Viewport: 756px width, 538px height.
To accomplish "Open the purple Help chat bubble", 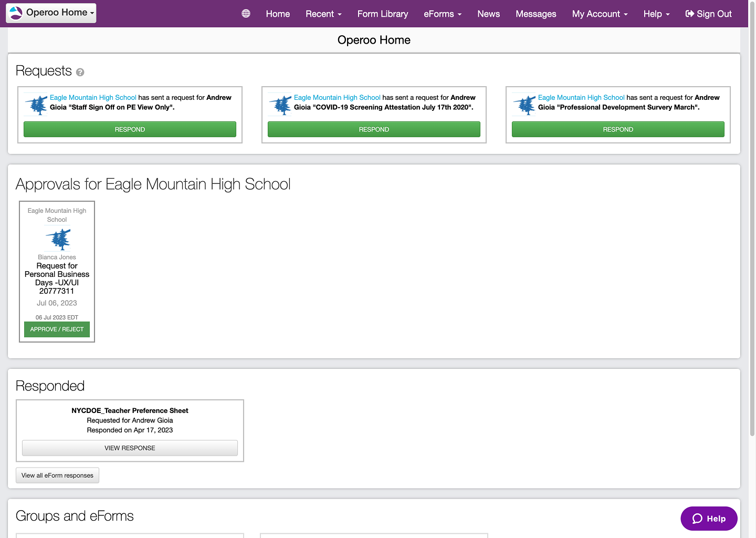I will [709, 519].
